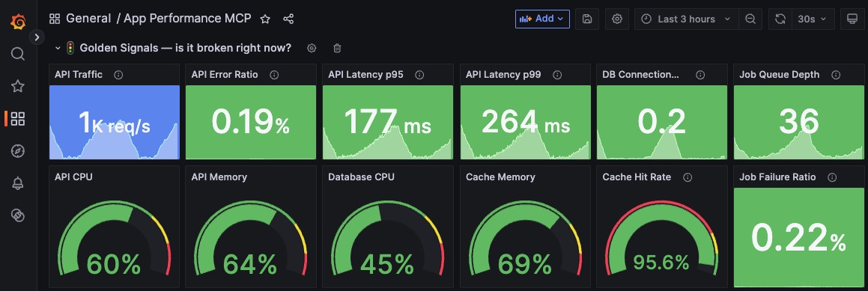Cycle view mode with monitor icon
Viewport: 868px width, 291px height.
tap(852, 19)
